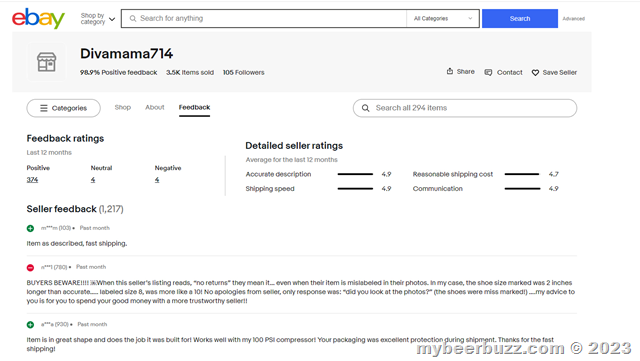Click the hamburger icon in Categories button

pyautogui.click(x=44, y=108)
